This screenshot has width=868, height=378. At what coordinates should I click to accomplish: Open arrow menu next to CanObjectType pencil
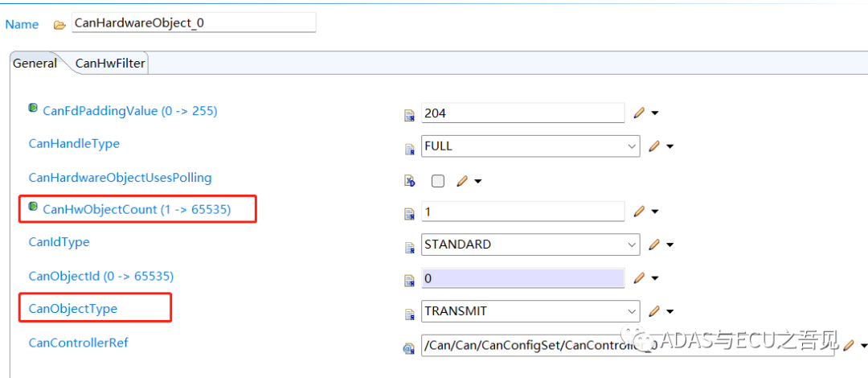669,312
